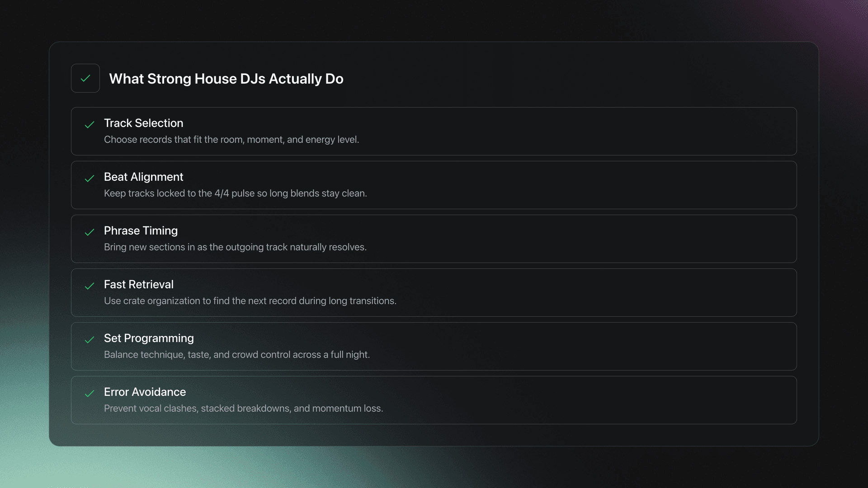Click the title What Strong House DJs Actually Do

click(226, 79)
